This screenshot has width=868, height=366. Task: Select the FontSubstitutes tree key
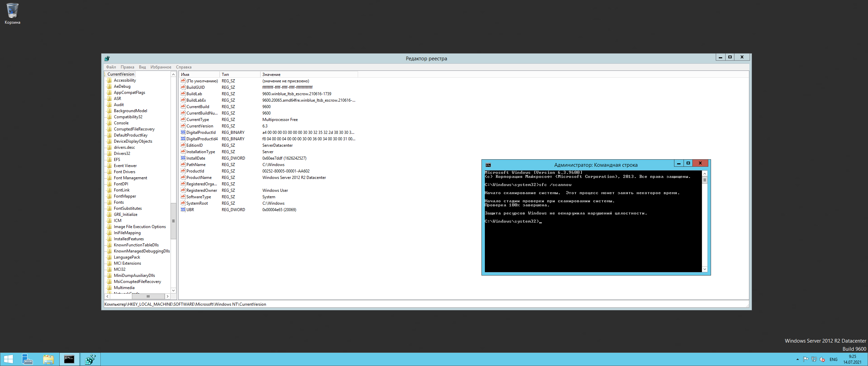(128, 208)
